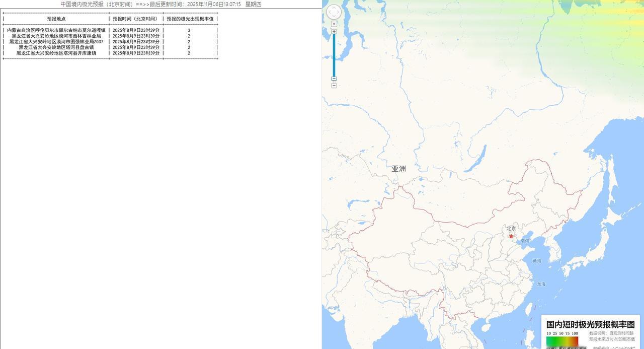Viewport: 644px width, 349px height.
Task: Click the circular map pan control
Action: 334,12
